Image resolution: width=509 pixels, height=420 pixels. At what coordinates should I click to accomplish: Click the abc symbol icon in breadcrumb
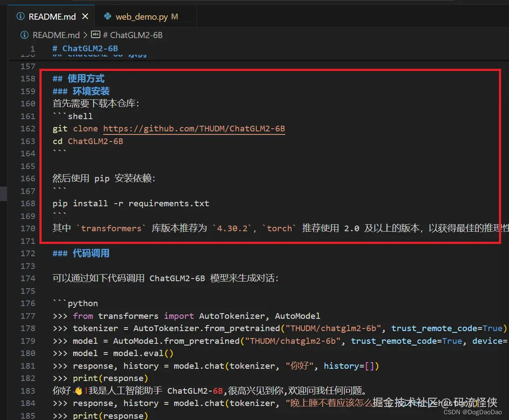click(x=96, y=35)
